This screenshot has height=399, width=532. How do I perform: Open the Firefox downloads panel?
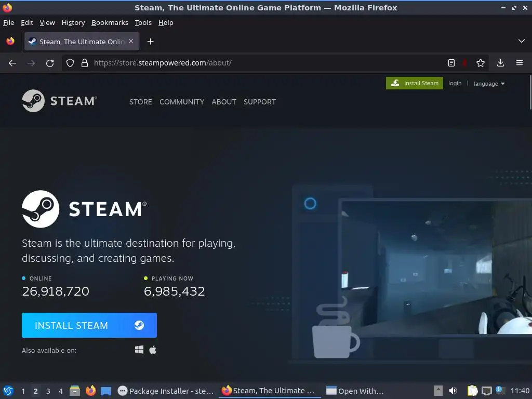point(500,63)
